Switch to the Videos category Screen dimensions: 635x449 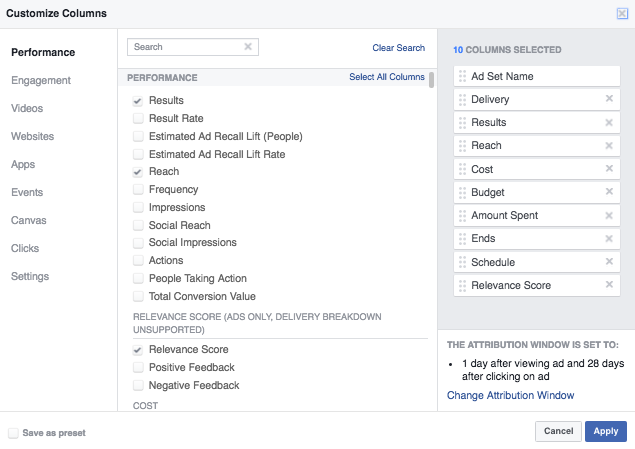point(27,108)
